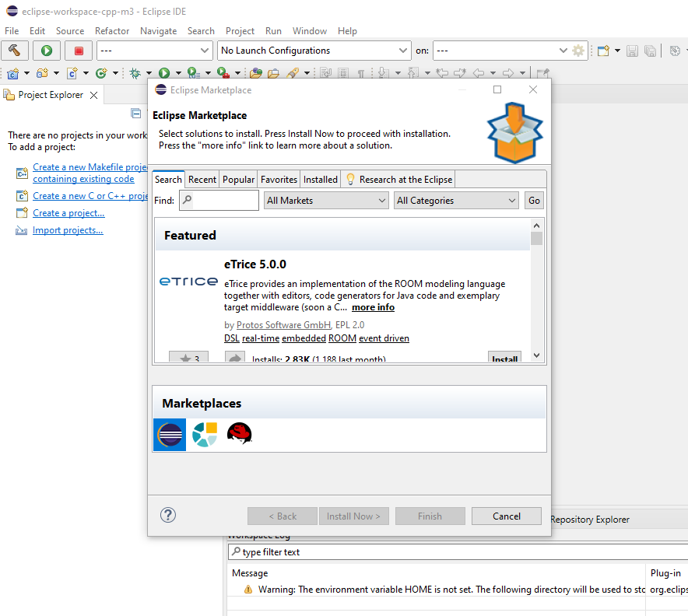Screen dimensions: 688x616
Task: Switch to the Installed tab
Action: coord(321,180)
